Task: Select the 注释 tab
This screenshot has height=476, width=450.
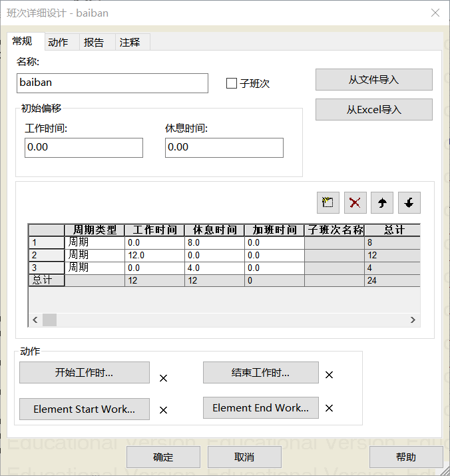Action: [x=130, y=42]
